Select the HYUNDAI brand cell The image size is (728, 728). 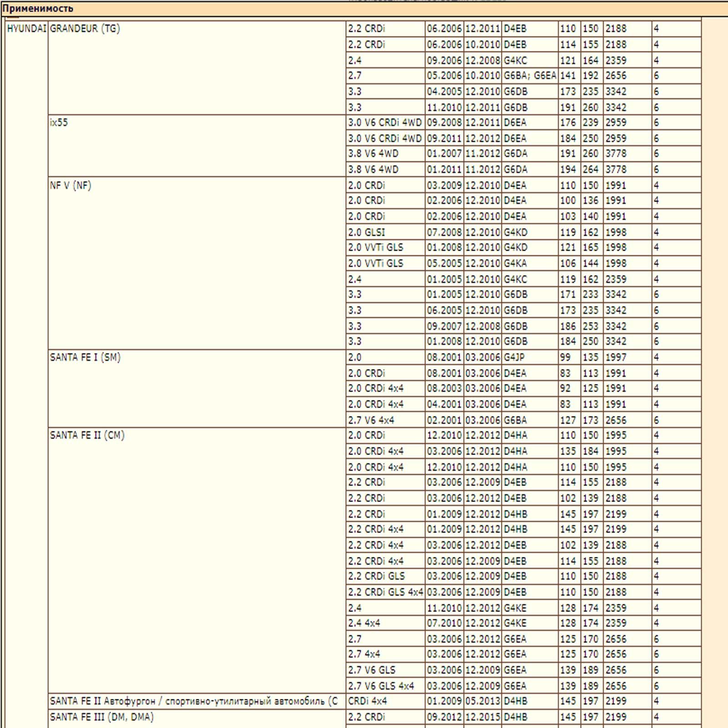coord(26,29)
